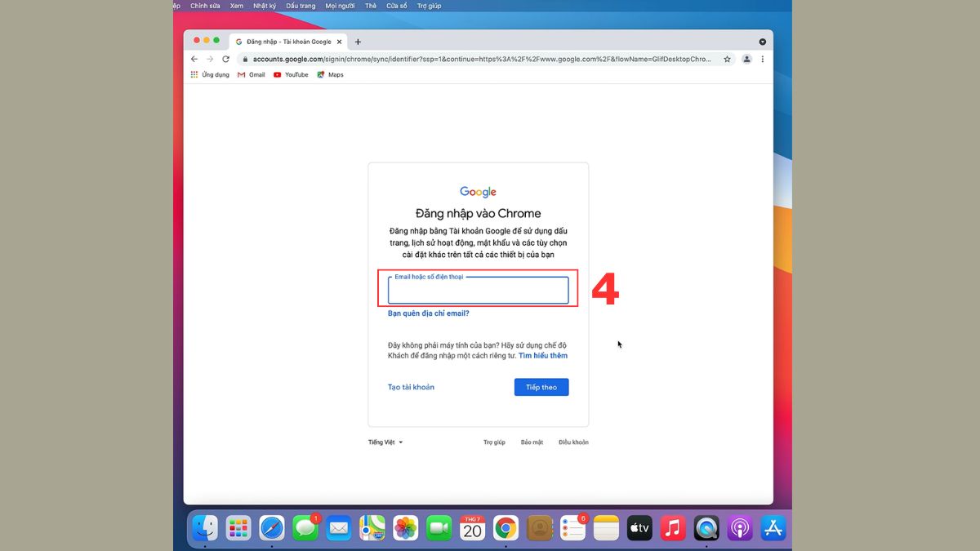Screen dimensions: 980x551
Task: Expand the Tiếng Việt language dropdown
Action: pos(385,442)
